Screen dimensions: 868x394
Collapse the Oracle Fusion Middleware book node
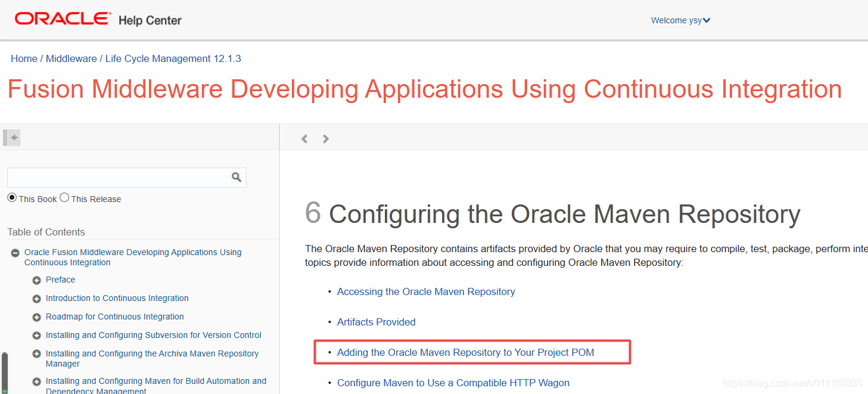[x=15, y=253]
